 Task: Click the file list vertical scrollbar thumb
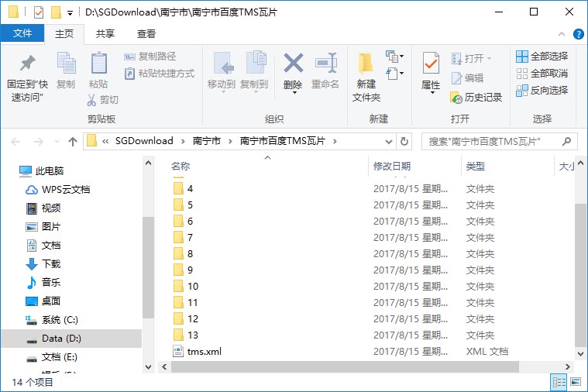tap(580, 276)
